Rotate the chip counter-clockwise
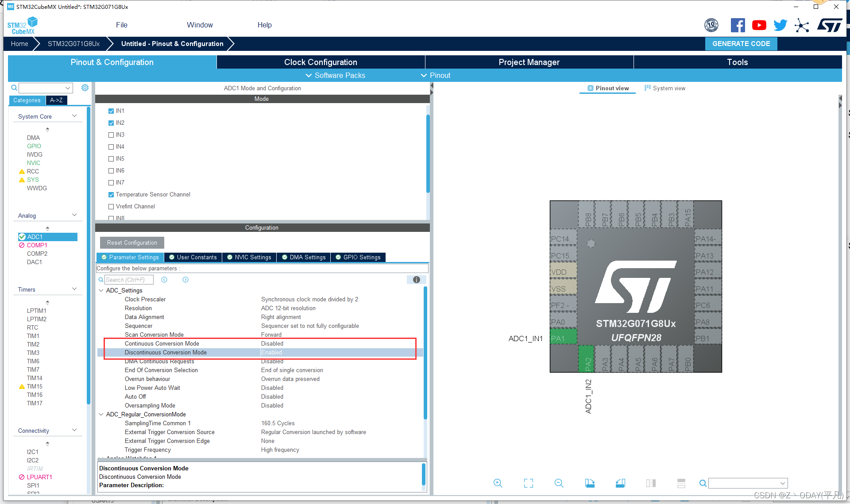The width and height of the screenshot is (850, 504). point(620,483)
